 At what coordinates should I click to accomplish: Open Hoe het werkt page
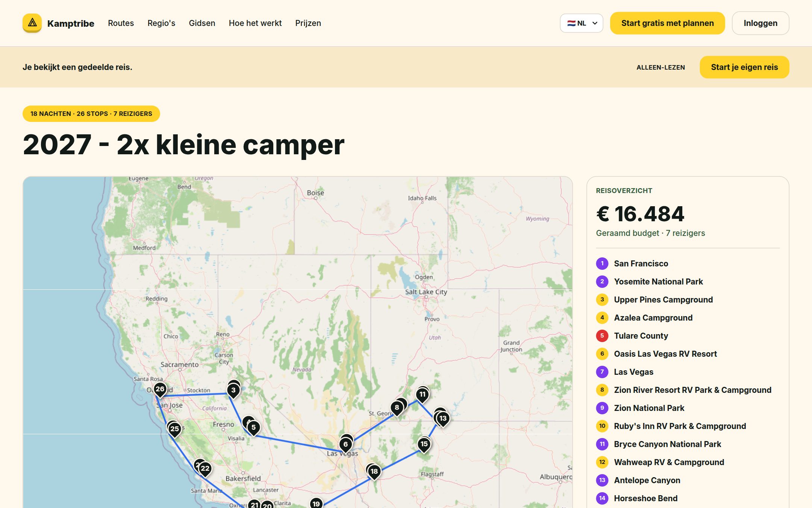click(255, 23)
